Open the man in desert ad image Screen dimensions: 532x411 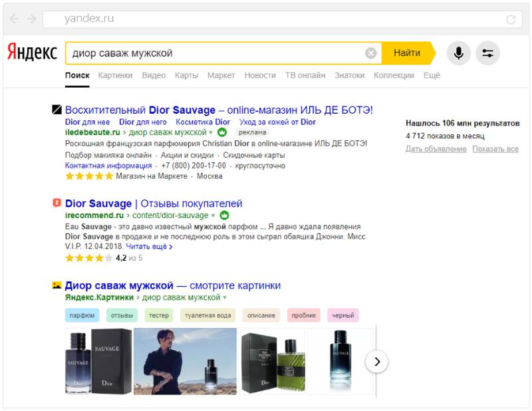tap(186, 361)
